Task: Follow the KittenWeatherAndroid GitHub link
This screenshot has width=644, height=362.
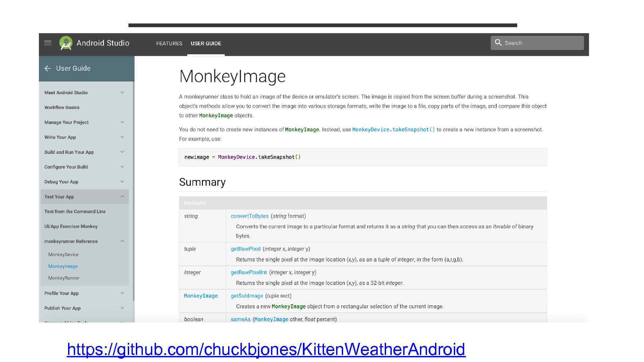Action: 266,350
